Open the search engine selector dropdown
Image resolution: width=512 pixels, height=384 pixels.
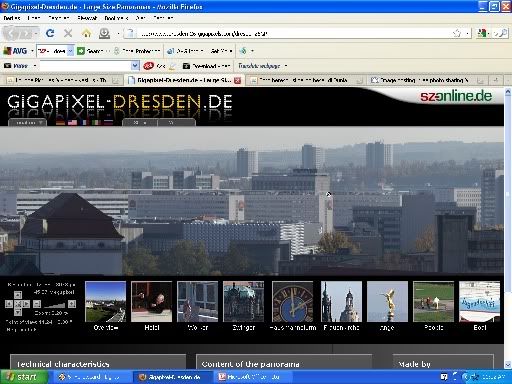point(489,33)
